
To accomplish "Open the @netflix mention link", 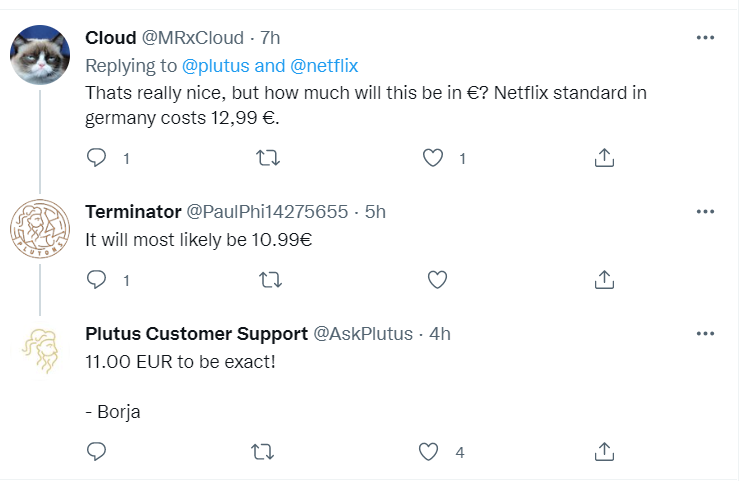I will pyautogui.click(x=323, y=66).
